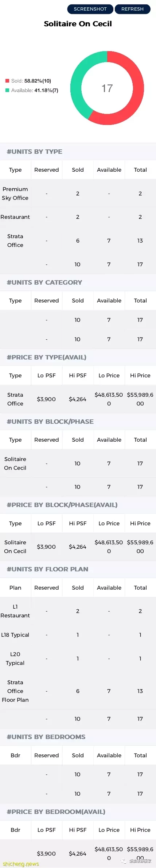Viewport: 156px width, 868px height.
Task: Click the SCREENSHOT button
Action: point(90,9)
